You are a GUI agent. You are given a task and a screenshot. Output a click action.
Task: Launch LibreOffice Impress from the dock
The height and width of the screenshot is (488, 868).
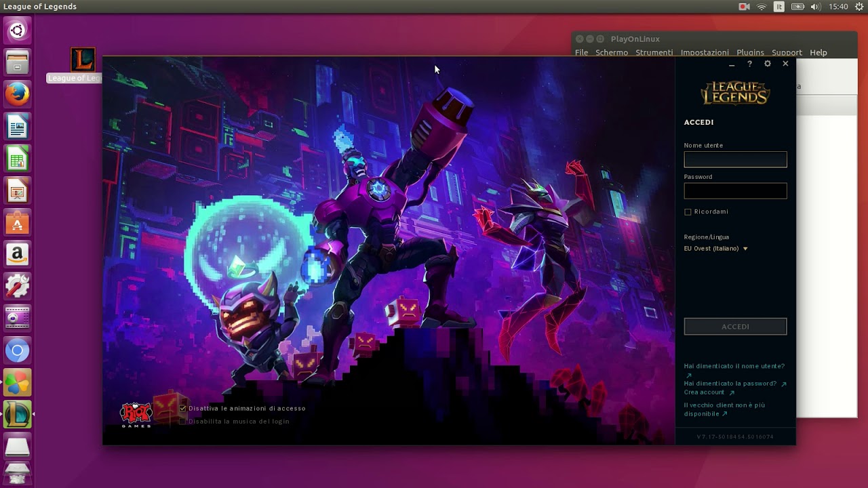tap(17, 190)
